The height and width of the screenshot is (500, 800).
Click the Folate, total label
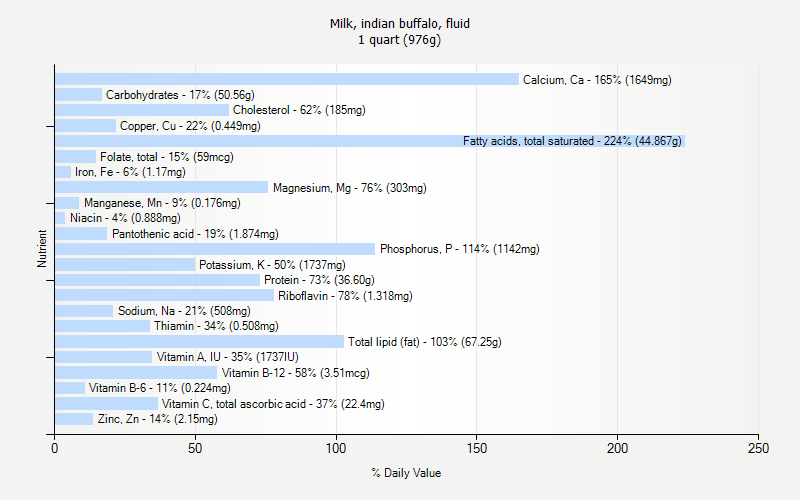pyautogui.click(x=165, y=157)
